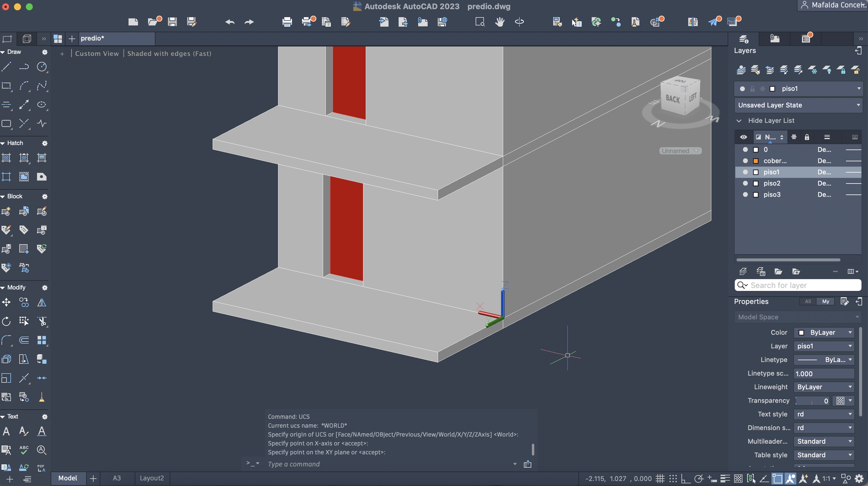Click the Undo arrow in toolbar

230,22
